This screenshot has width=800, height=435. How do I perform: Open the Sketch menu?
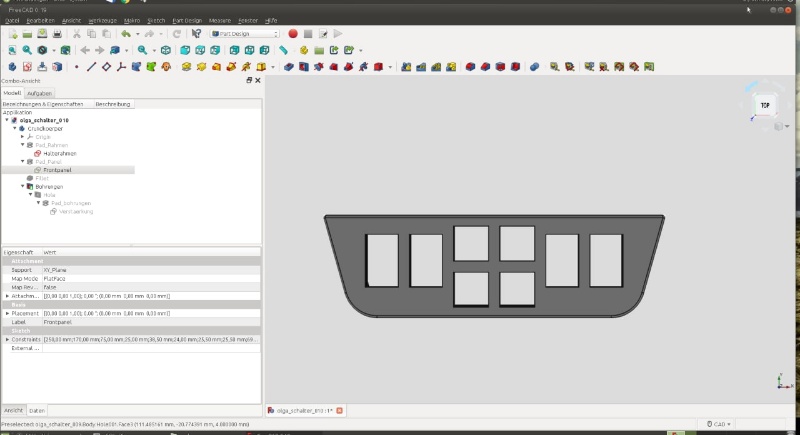click(x=156, y=20)
